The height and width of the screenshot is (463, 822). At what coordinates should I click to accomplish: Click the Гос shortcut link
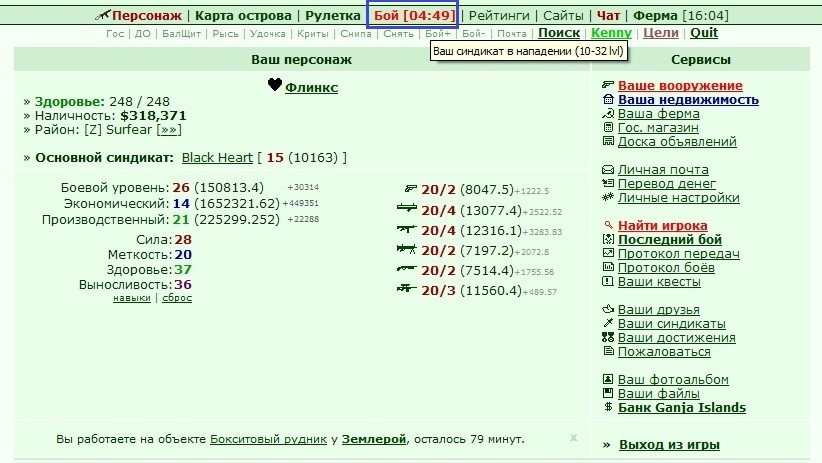[x=115, y=34]
